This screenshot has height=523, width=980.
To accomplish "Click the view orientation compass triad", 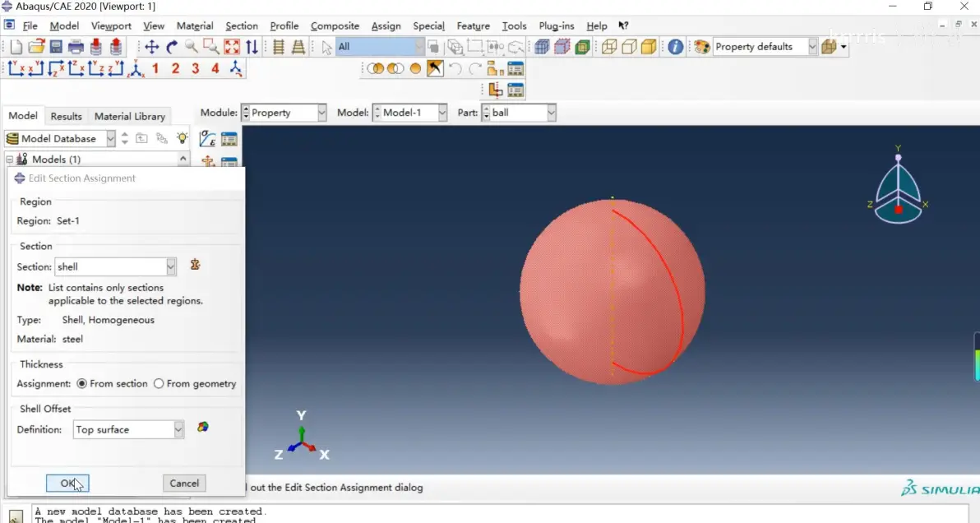I will [898, 186].
